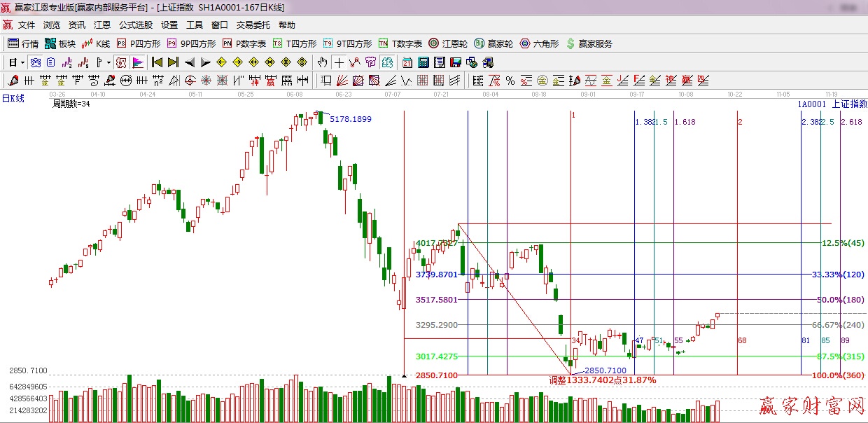Expand the 日 period dropdown
The image size is (868, 423).
[22, 62]
